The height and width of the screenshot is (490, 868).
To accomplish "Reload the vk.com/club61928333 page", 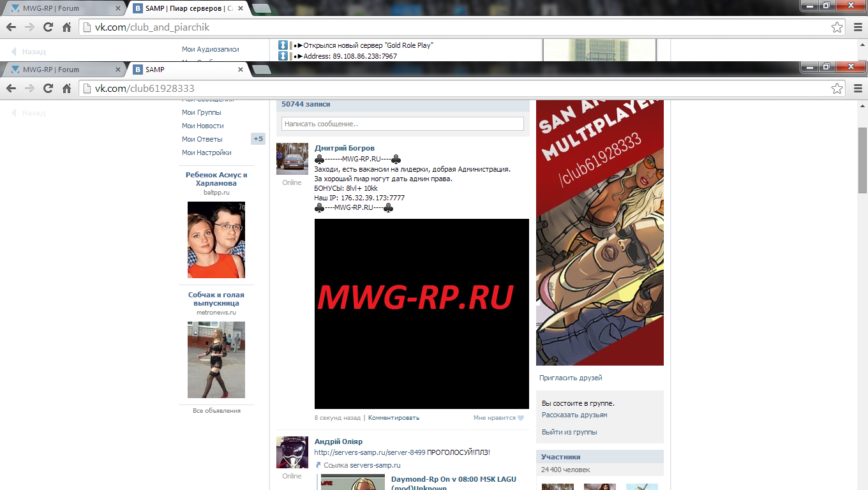I will (x=48, y=89).
